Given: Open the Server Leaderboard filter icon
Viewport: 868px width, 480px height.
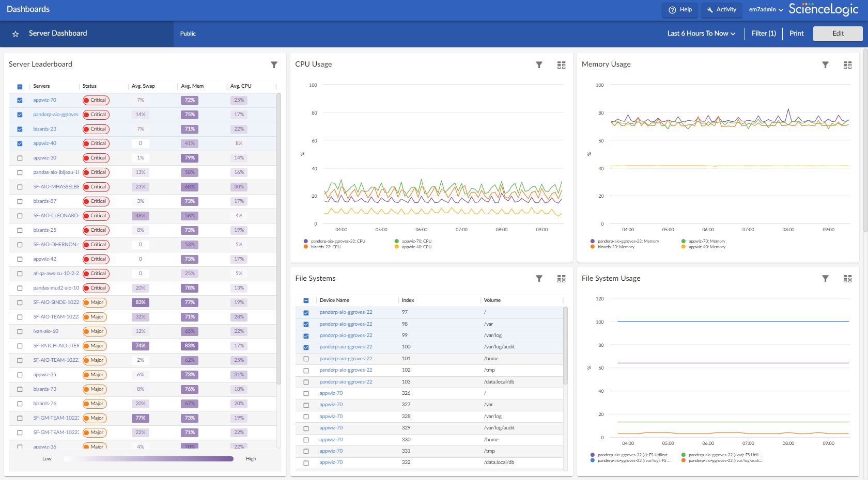Looking at the screenshot, I should 274,65.
